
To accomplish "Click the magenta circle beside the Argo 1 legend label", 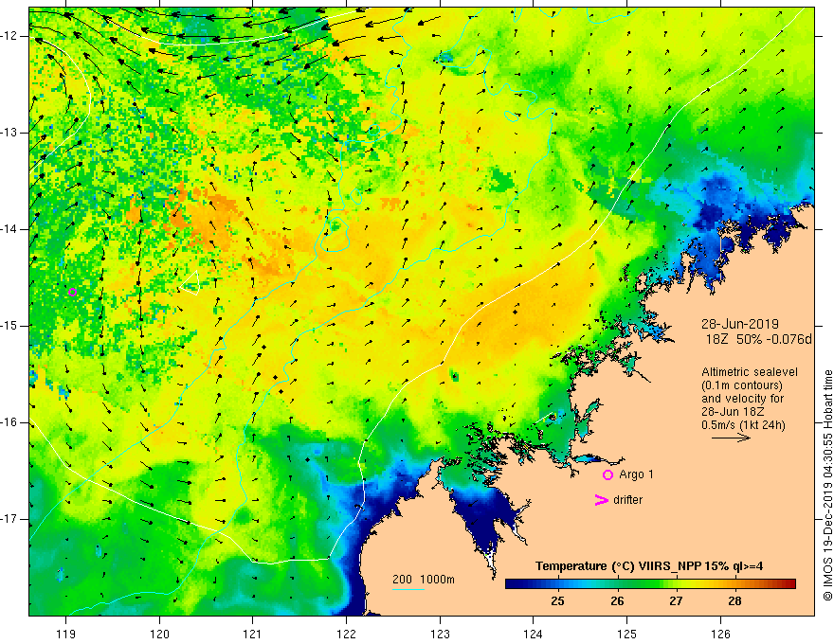I will (x=607, y=475).
